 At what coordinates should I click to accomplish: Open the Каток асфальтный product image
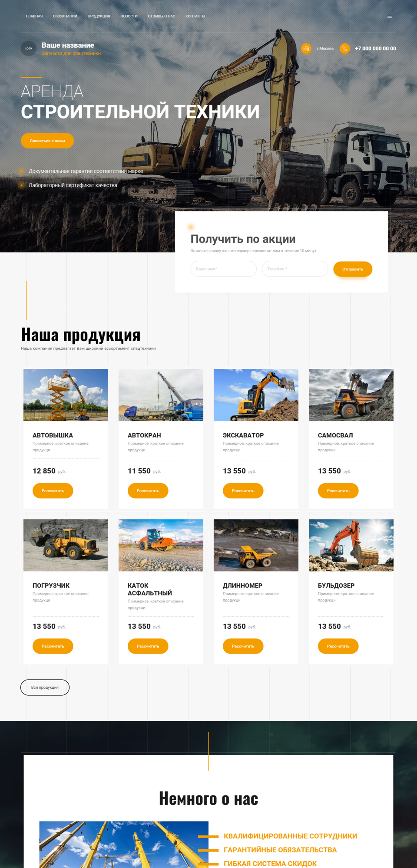[x=161, y=545]
